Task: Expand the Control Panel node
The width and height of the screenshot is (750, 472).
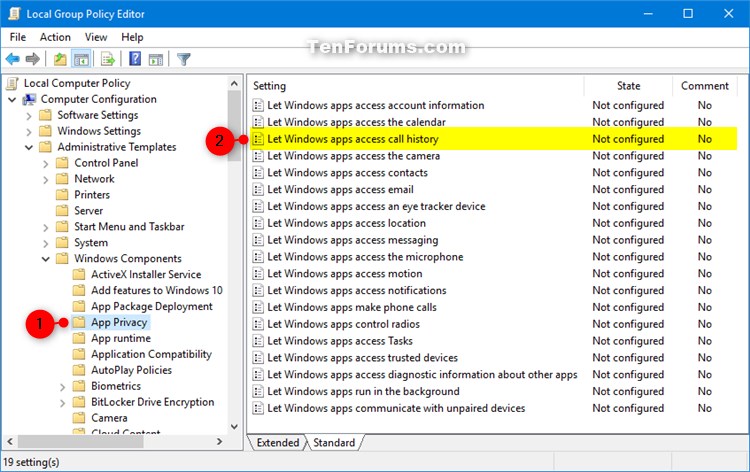Action: [x=45, y=164]
